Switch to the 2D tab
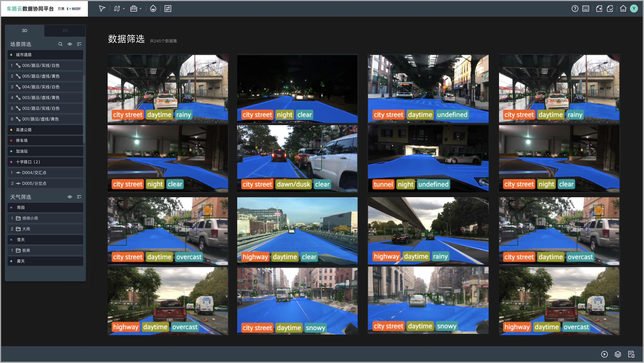This screenshot has width=644, height=363. tap(65, 30)
